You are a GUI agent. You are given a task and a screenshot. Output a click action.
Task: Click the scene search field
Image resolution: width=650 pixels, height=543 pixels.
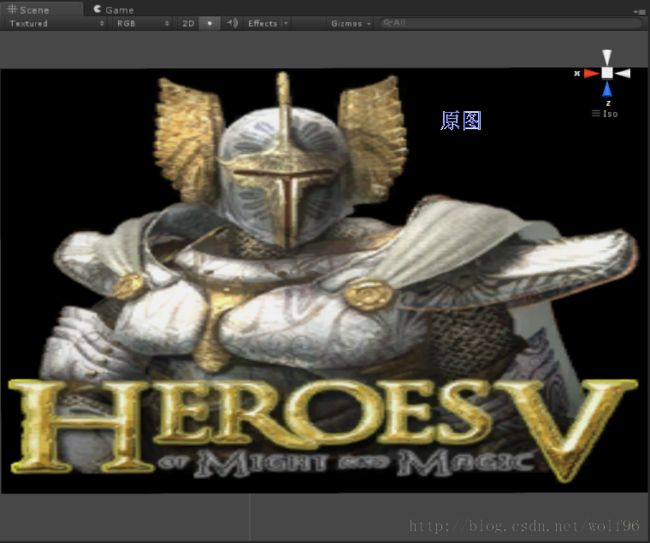[x=511, y=23]
